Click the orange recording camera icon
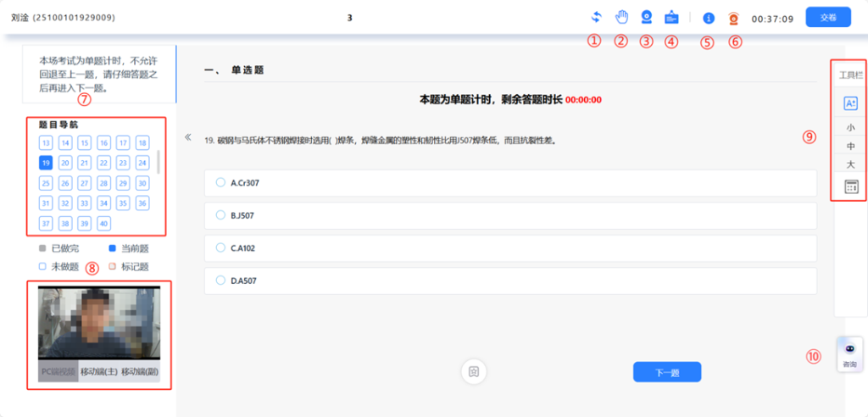The width and height of the screenshot is (868, 417). coord(734,17)
